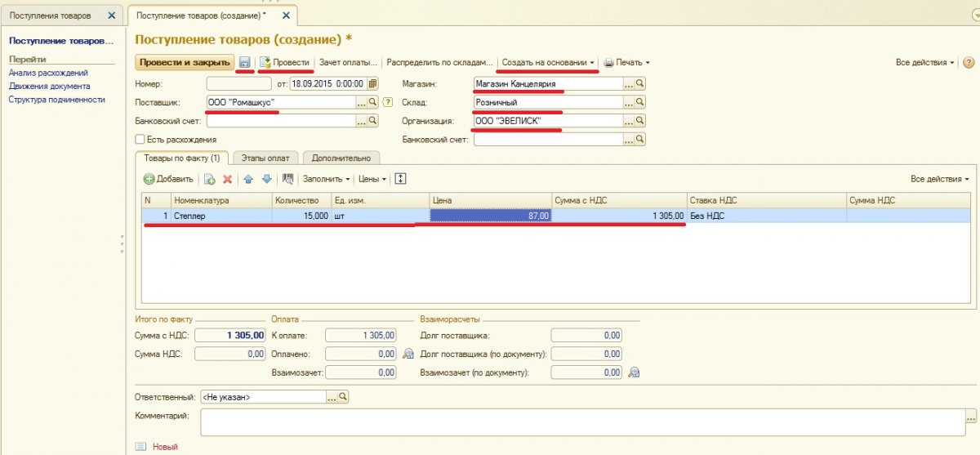The image size is (980, 455).
Task: Click Провести и закрыть button
Action: click(185, 63)
